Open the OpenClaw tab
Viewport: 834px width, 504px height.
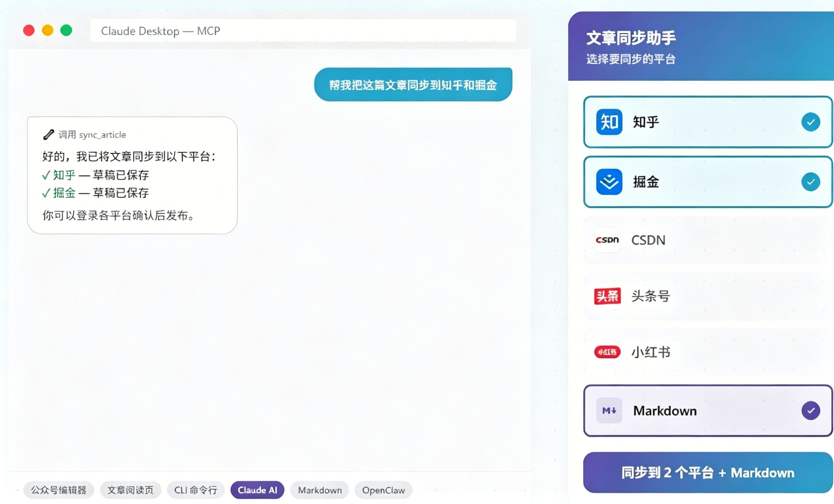384,490
